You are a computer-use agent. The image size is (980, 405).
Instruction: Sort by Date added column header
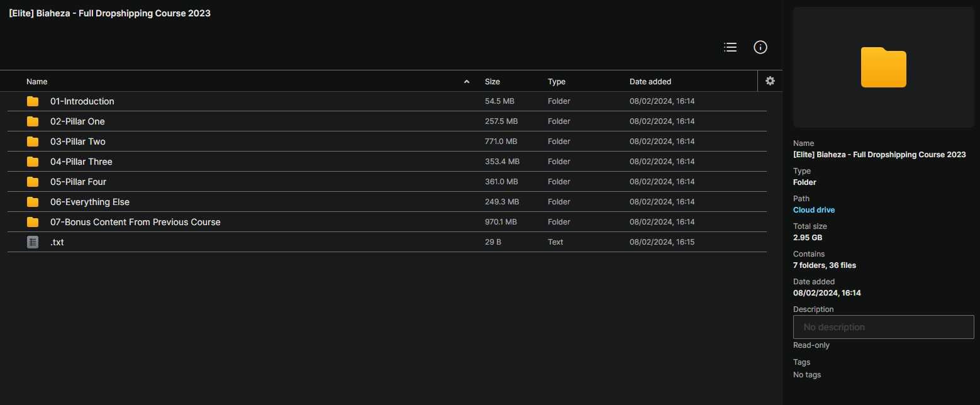650,82
